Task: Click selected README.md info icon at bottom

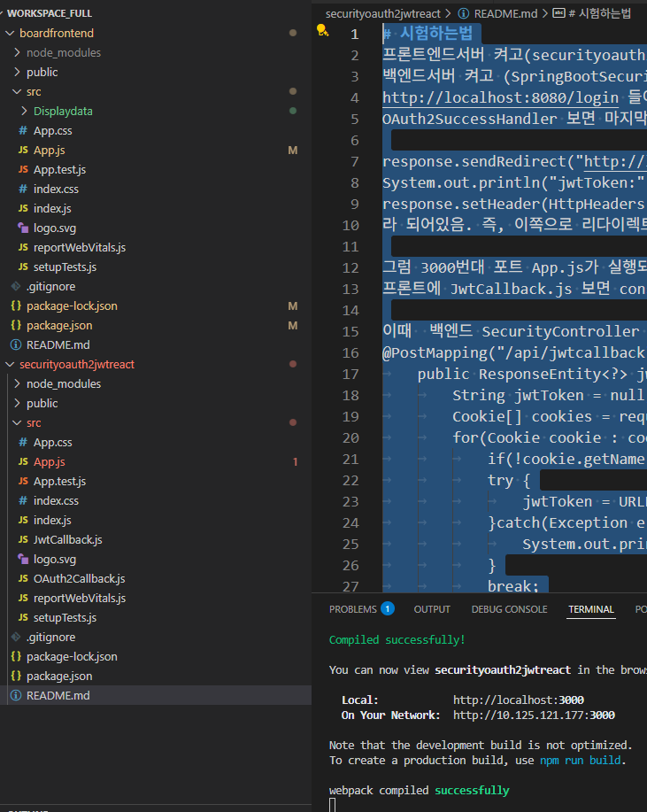Action: click(16, 695)
